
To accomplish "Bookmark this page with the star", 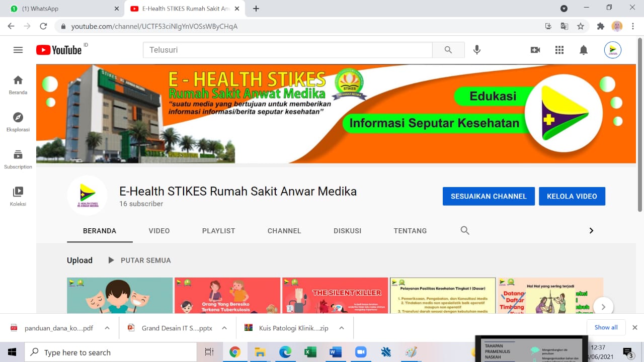I will click(x=581, y=26).
